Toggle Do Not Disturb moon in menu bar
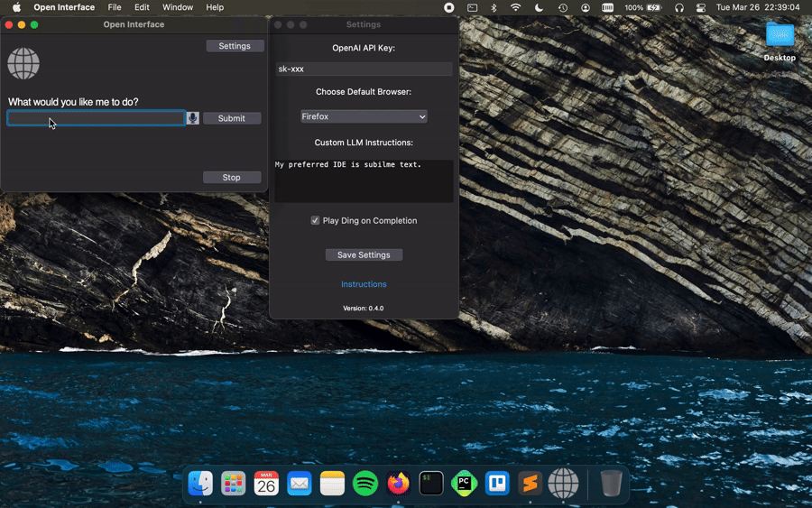 540,7
